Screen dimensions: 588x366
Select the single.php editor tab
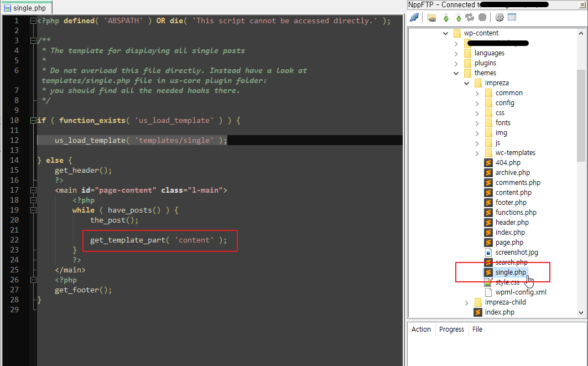26,8
